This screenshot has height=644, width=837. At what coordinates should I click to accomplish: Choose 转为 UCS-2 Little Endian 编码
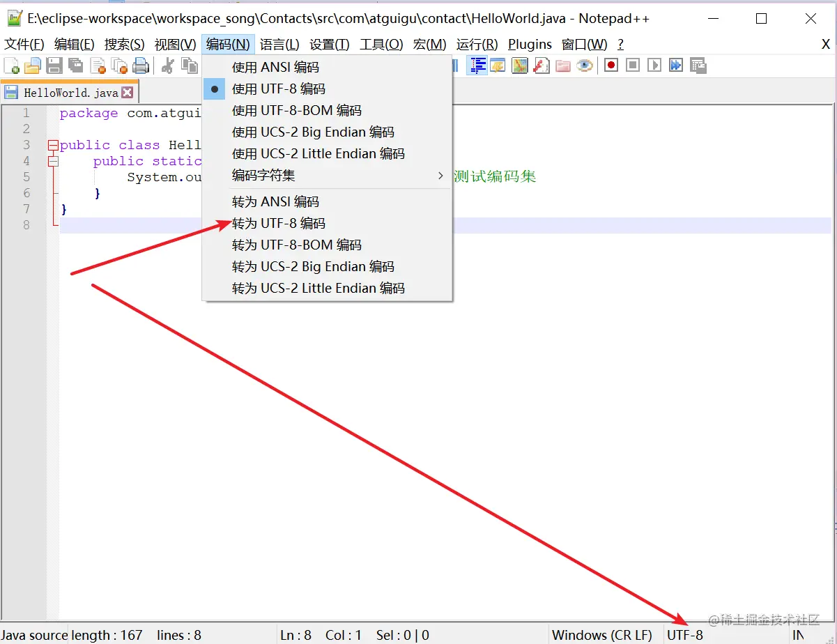328,289
